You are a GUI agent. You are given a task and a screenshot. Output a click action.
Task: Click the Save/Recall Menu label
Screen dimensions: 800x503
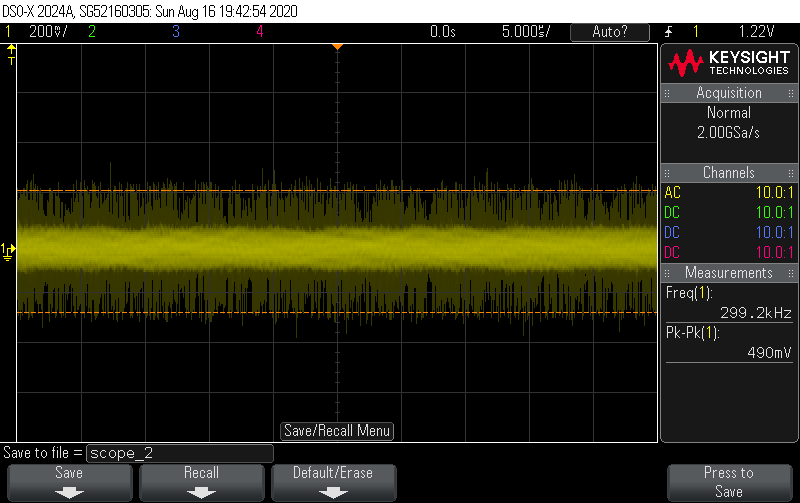coord(337,431)
